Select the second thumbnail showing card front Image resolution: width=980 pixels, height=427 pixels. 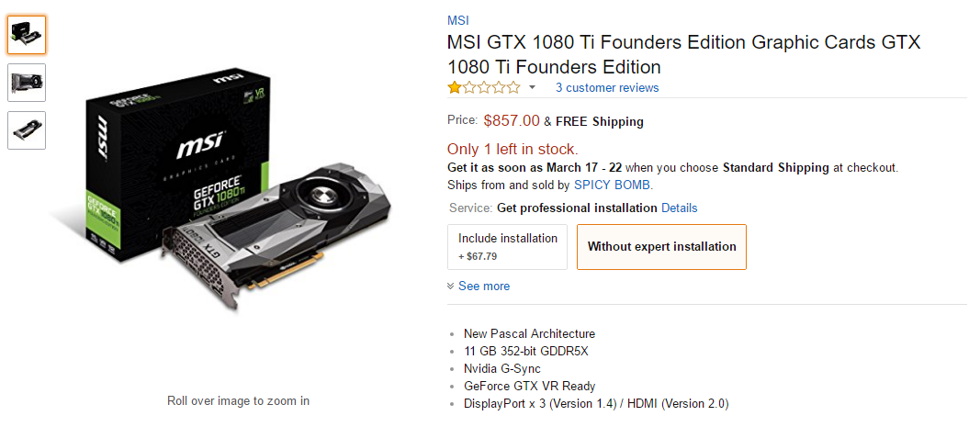coord(26,83)
